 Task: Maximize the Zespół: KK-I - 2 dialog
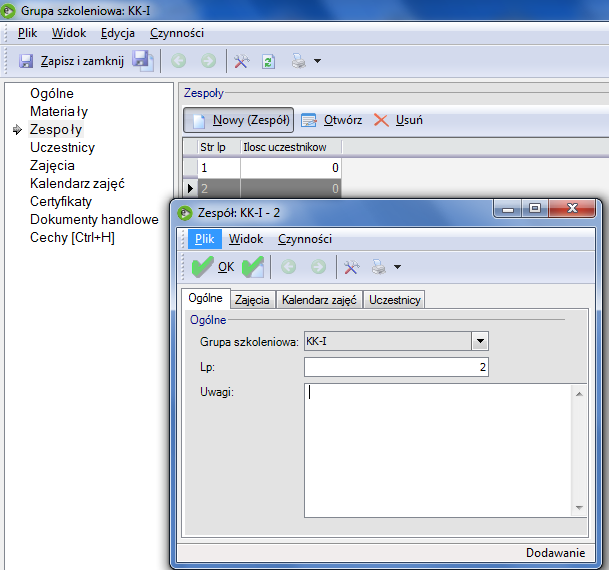click(535, 209)
